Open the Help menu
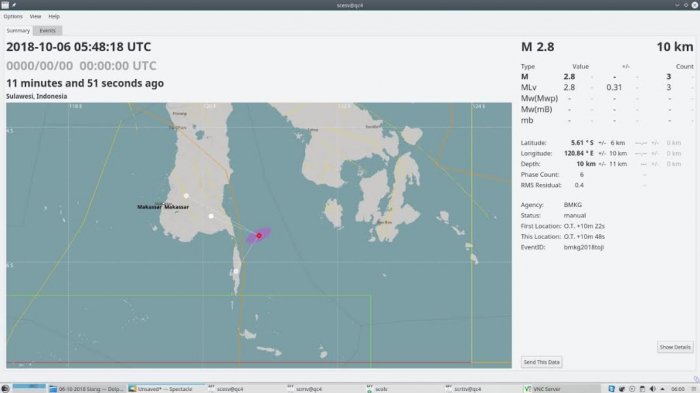 [x=54, y=17]
